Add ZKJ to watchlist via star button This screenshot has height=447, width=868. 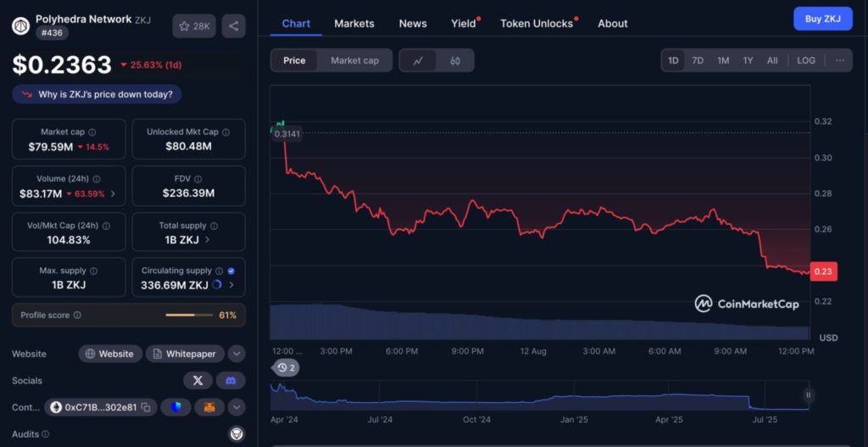[x=193, y=26]
